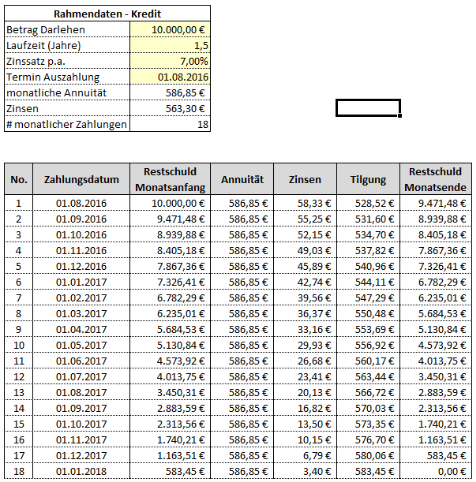Click the Rahmendaten - Kredit header cell
476x482 pixels.
point(107,14)
